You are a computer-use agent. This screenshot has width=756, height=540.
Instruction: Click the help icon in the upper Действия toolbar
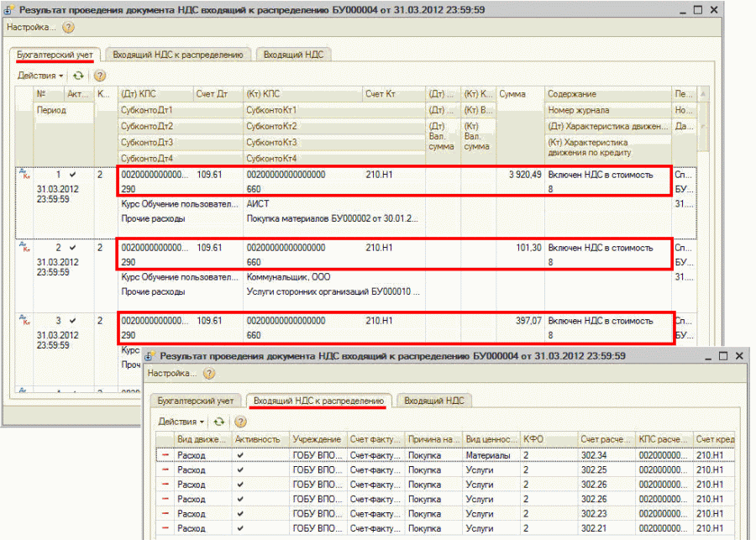pyautogui.click(x=99, y=76)
